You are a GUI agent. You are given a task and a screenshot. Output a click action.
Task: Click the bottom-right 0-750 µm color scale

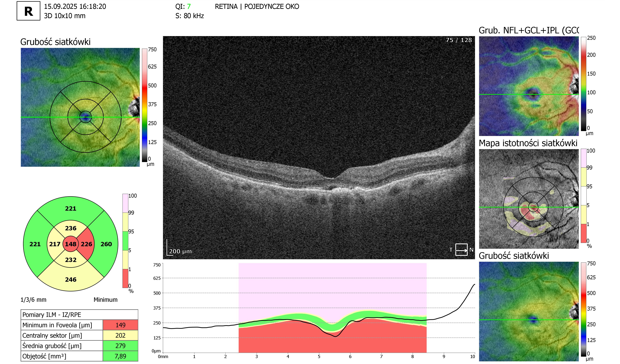coord(584,309)
